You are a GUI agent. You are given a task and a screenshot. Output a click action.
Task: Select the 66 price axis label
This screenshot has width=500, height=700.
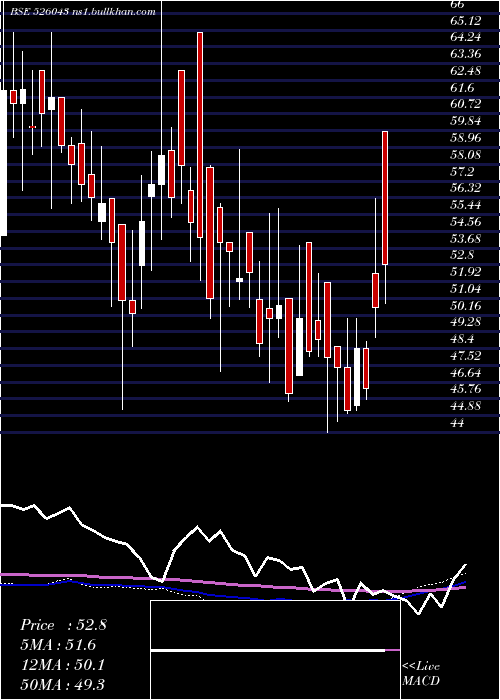(x=458, y=4)
